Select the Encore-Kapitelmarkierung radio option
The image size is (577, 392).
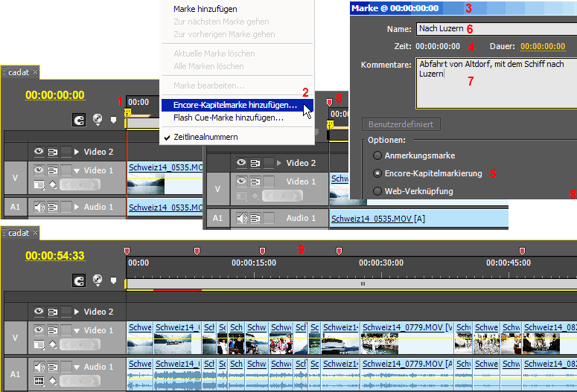[x=377, y=173]
